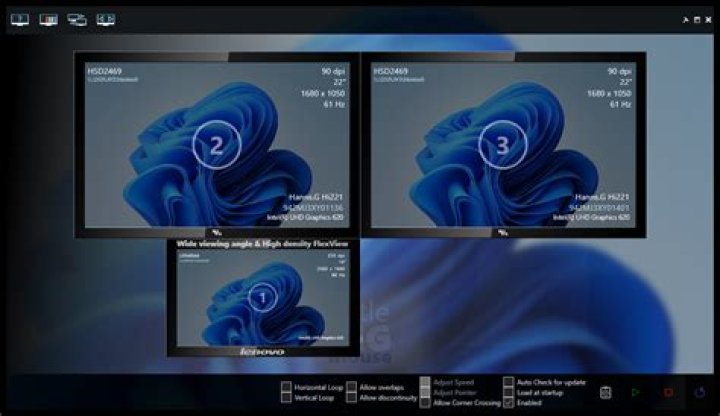Click "HSD2469" label on monitor 2
Screen dimensions: 720x416
[x=105, y=71]
